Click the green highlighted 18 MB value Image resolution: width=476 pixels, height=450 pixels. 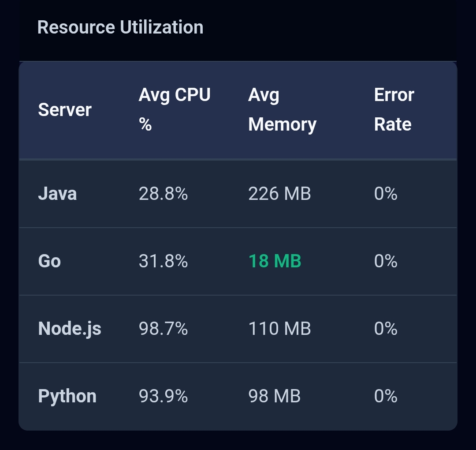[275, 261]
